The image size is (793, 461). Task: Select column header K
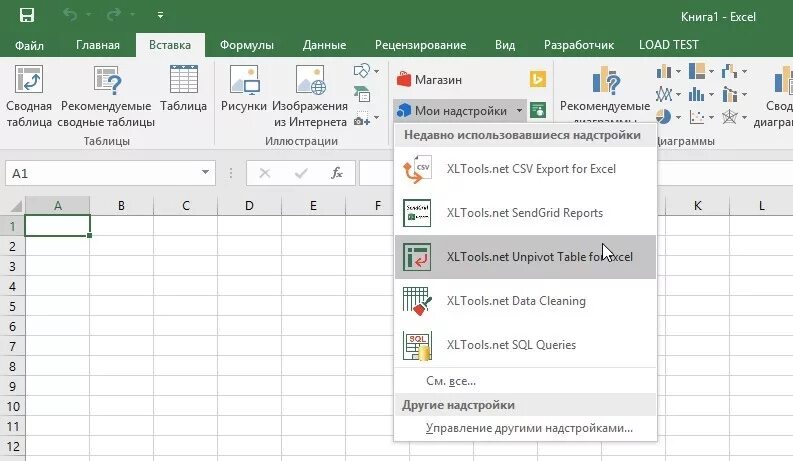[x=697, y=206]
